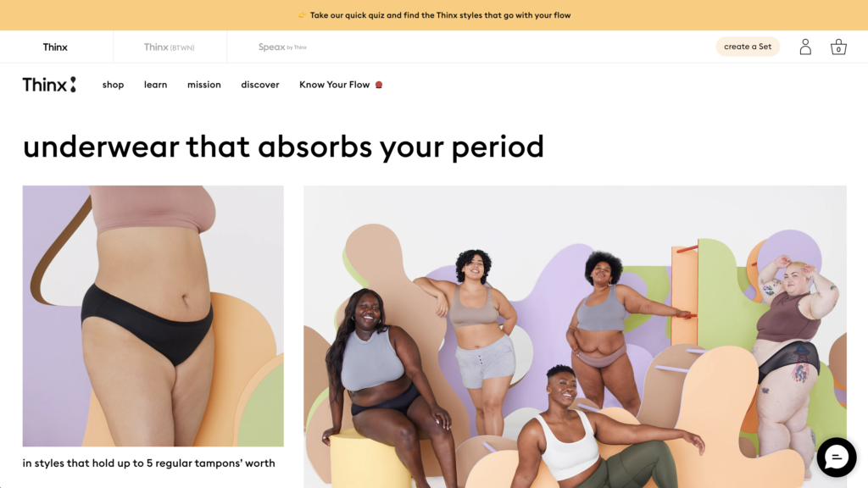Switch to the Thinx (BTWN) tab
Viewport: 868px width, 488px height.
tap(170, 47)
